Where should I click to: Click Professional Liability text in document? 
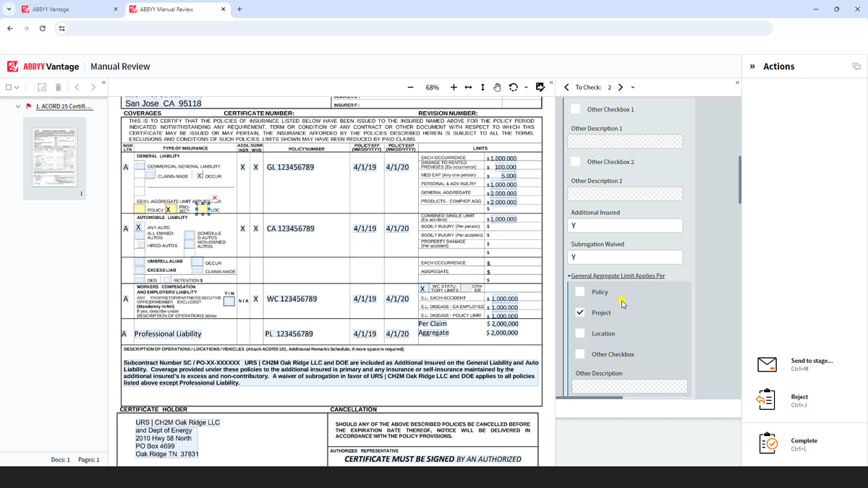tap(168, 334)
